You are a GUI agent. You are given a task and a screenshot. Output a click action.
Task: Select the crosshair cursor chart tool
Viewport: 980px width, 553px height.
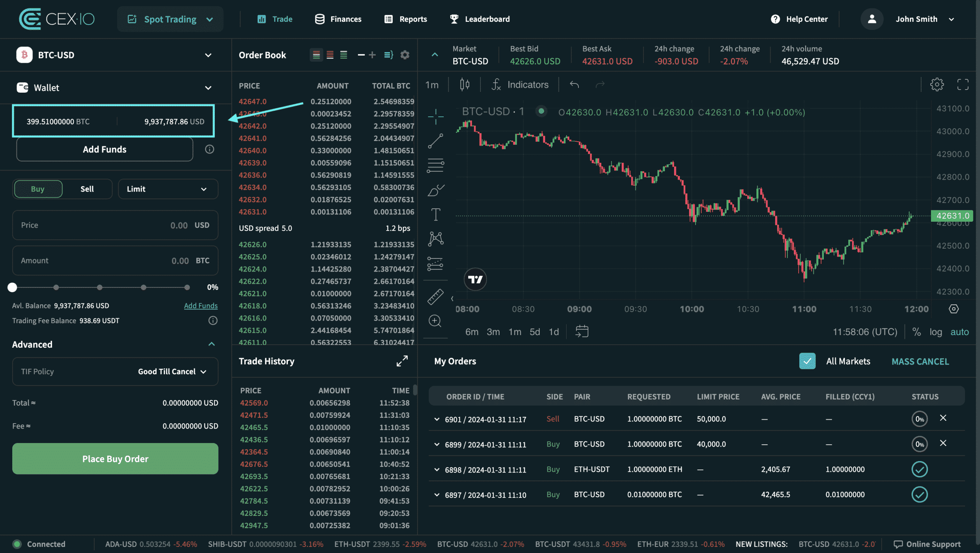[x=436, y=116]
